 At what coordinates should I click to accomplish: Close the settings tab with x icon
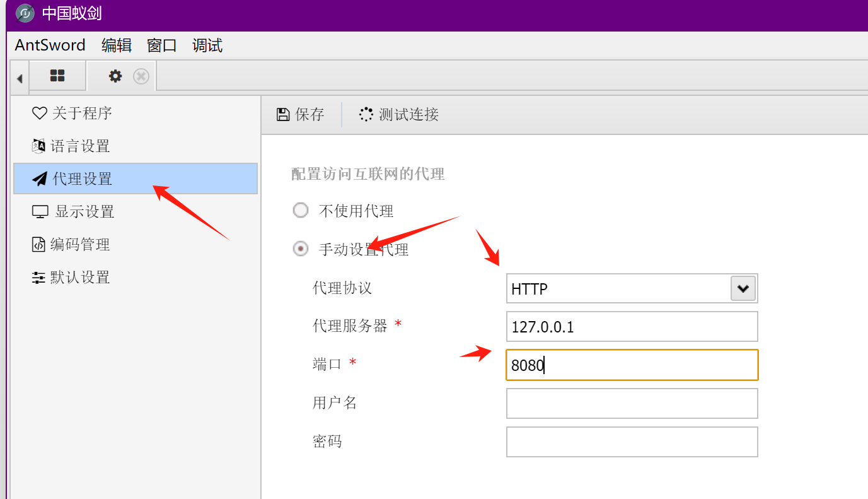141,76
